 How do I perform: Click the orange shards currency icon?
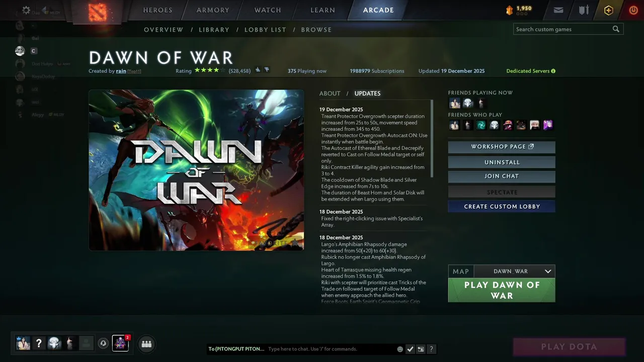(x=509, y=10)
